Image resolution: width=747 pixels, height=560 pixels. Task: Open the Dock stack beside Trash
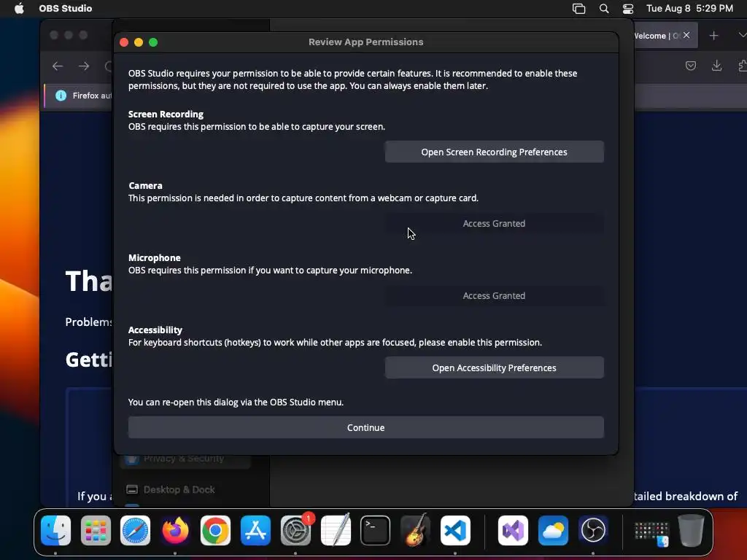point(651,533)
